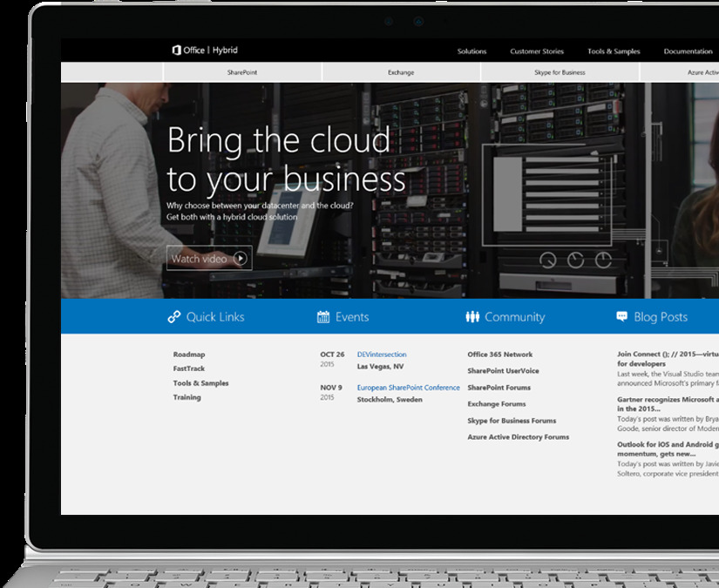Click the Las Vegas, NV location text
Screen dimensions: 719x588
click(x=380, y=366)
